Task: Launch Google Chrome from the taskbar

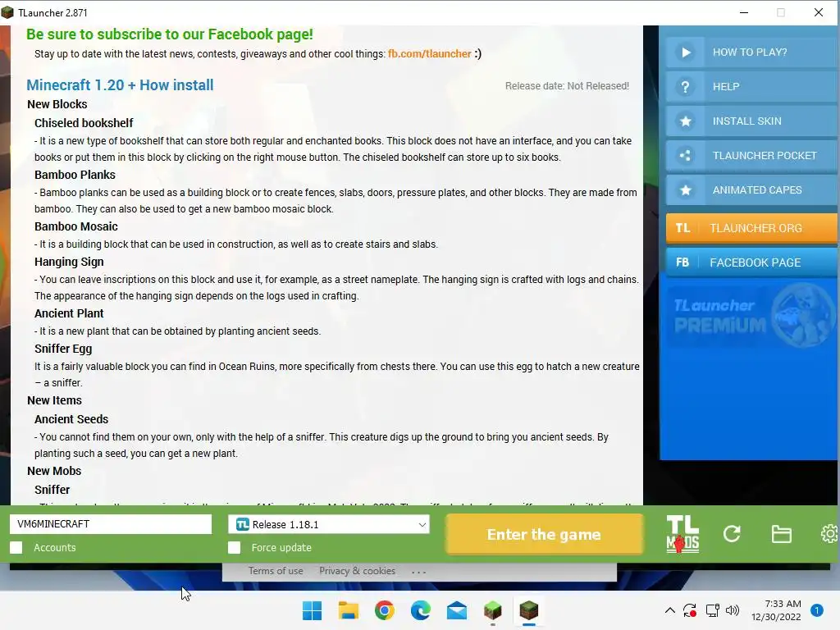Action: 384,610
